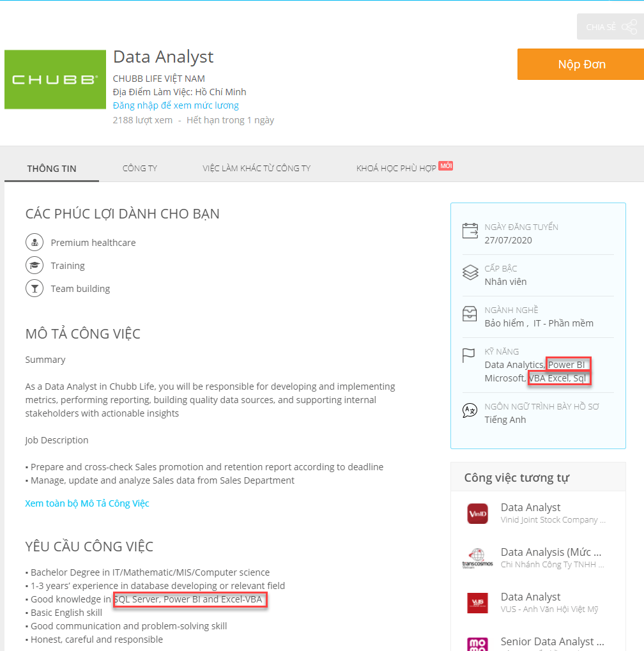The width and height of the screenshot is (644, 651).
Task: Open the Senior Data Analyst job listing
Action: pyautogui.click(x=552, y=641)
